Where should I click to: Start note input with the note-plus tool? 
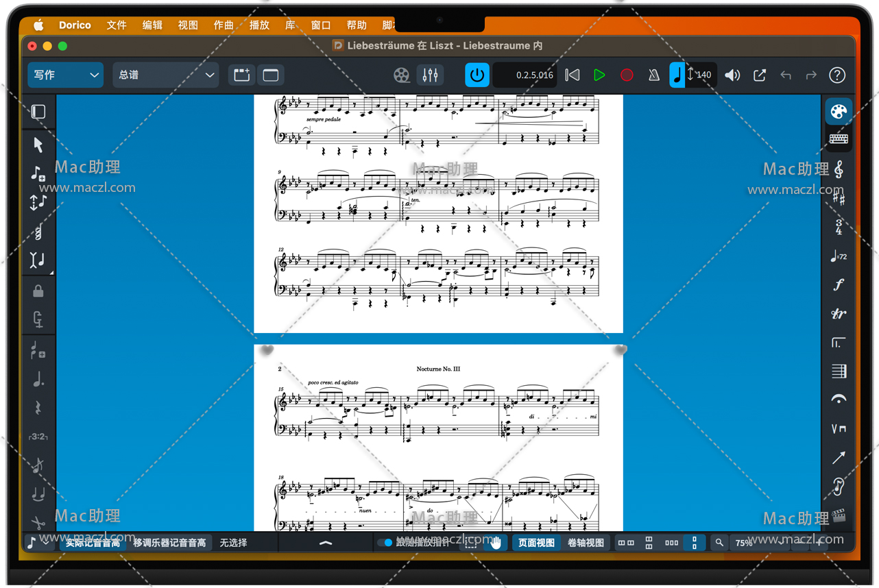coord(38,173)
